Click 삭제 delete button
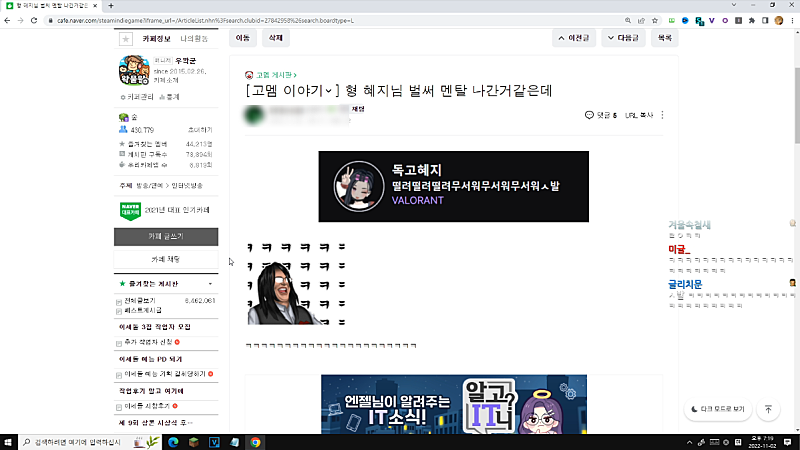The image size is (800, 450). point(276,38)
